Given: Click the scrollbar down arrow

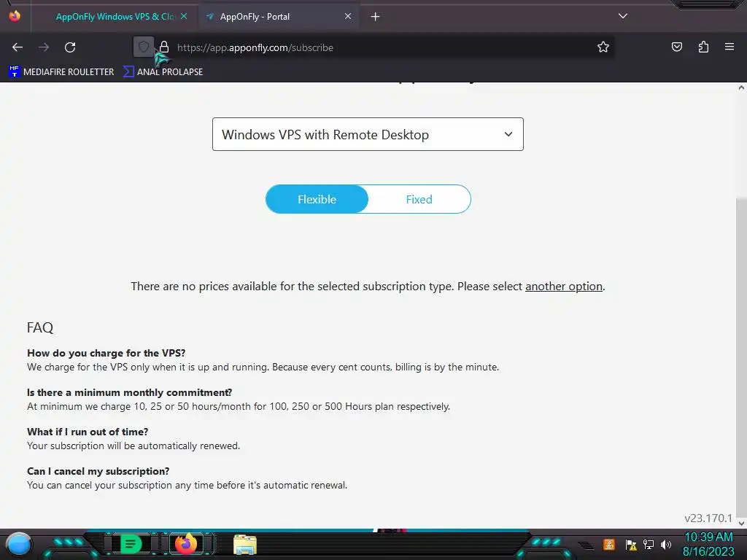Looking at the screenshot, I should point(741,523).
